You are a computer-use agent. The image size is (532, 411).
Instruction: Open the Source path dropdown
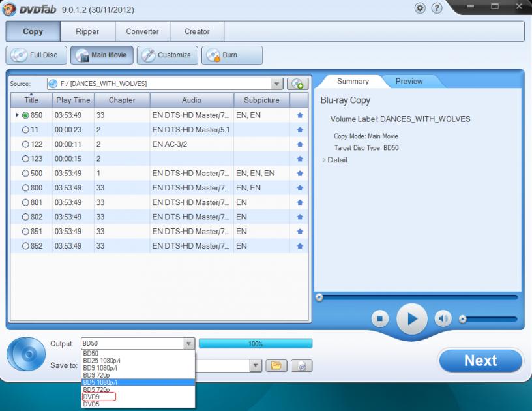276,84
